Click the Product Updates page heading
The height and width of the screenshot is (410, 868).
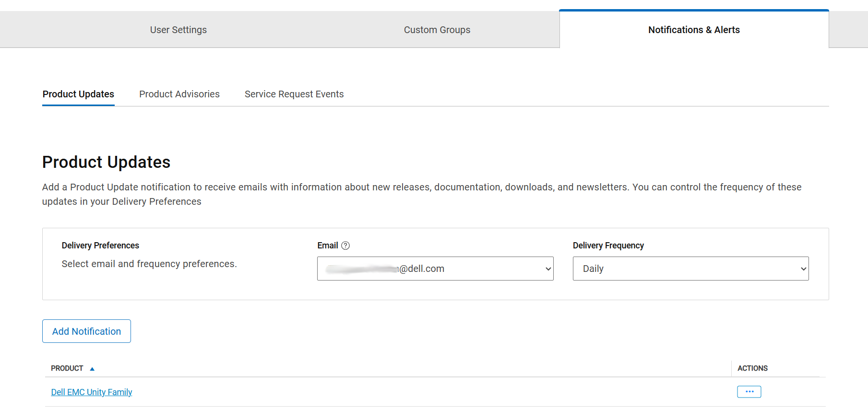[x=106, y=162]
